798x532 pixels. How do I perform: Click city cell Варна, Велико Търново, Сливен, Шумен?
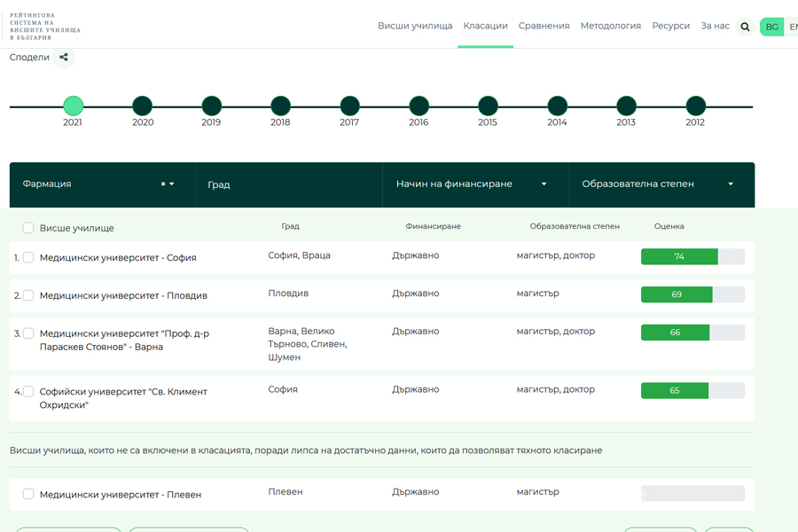pos(308,344)
